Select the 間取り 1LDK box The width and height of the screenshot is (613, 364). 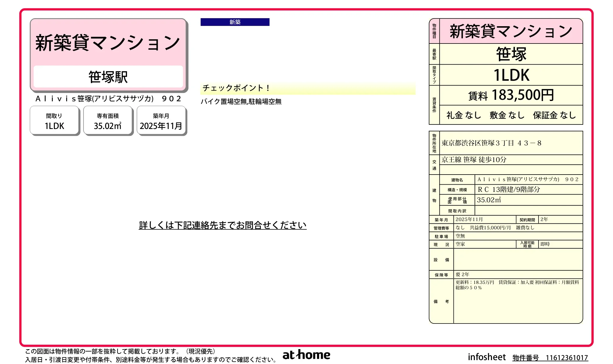[x=54, y=121]
